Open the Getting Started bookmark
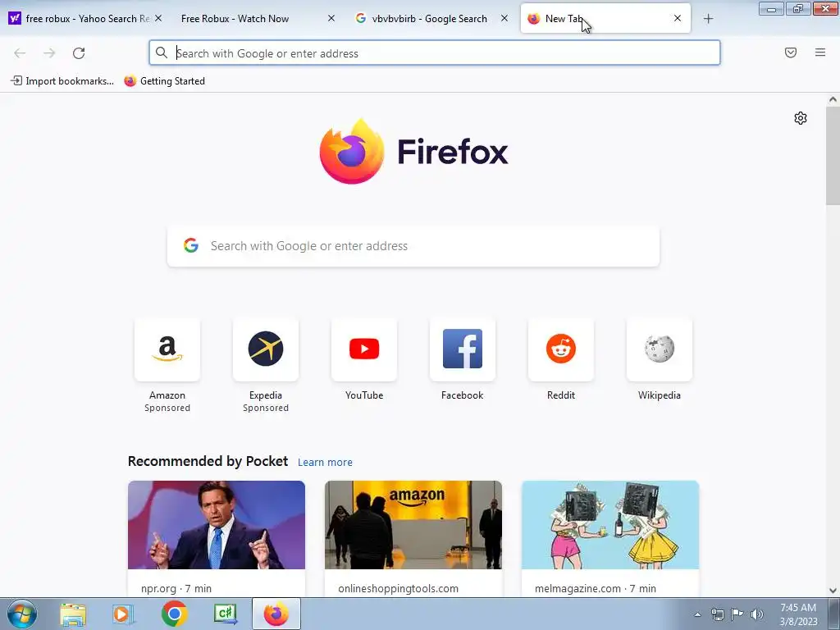Viewport: 840px width, 630px height. point(164,81)
